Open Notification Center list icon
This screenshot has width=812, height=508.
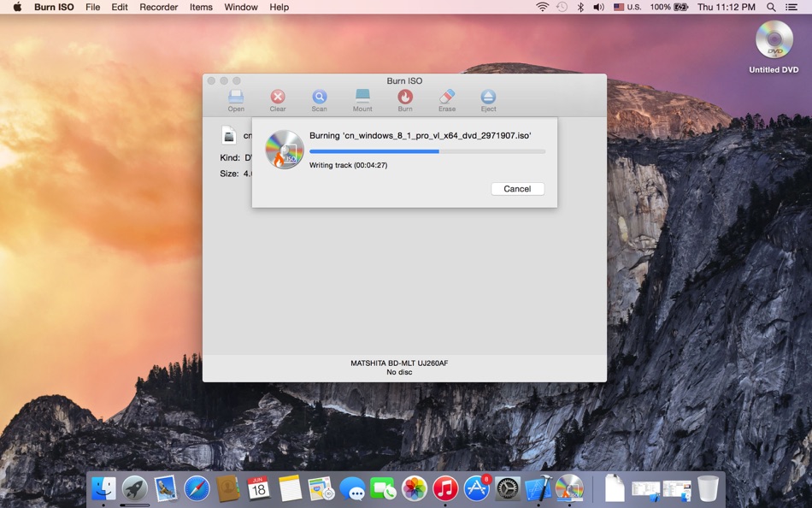tap(791, 7)
